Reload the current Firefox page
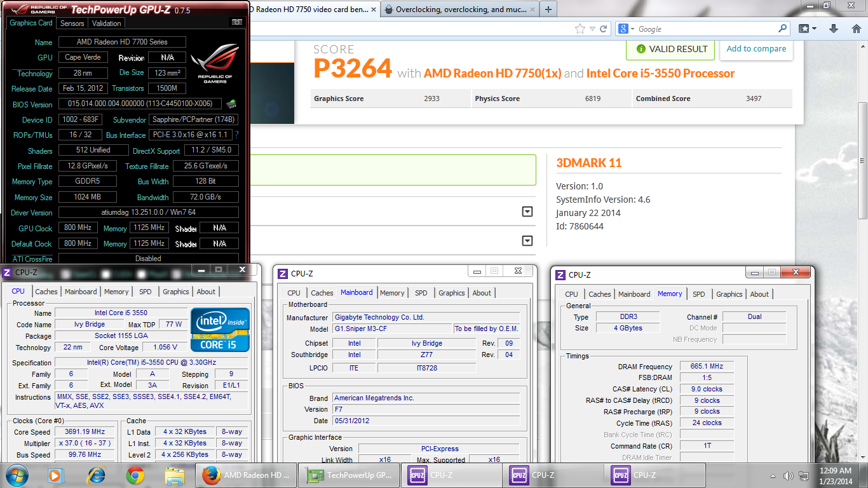Image resolution: width=868 pixels, height=488 pixels. point(604,29)
